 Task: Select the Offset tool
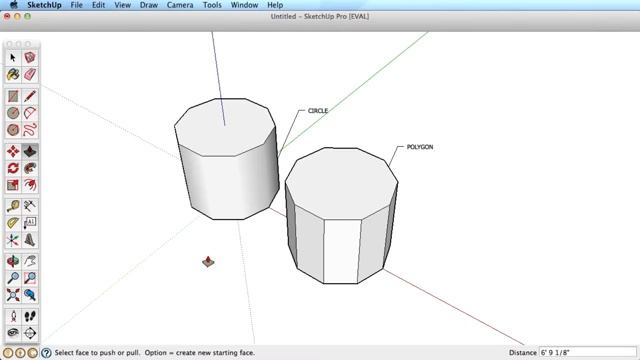30,185
